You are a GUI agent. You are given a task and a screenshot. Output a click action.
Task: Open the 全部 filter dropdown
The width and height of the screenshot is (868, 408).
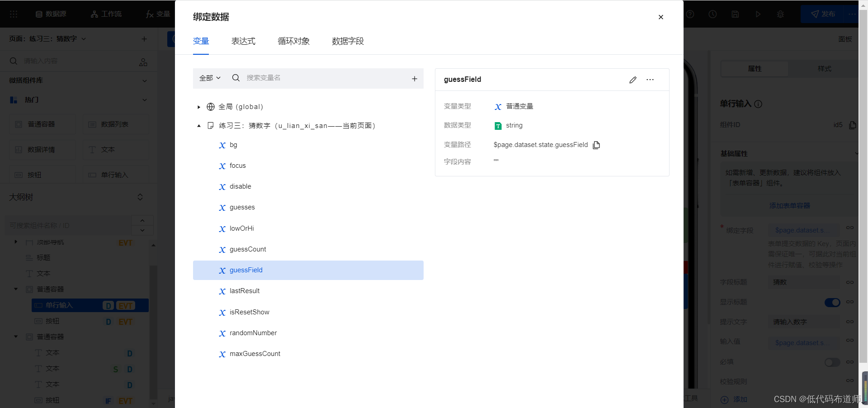pyautogui.click(x=210, y=78)
